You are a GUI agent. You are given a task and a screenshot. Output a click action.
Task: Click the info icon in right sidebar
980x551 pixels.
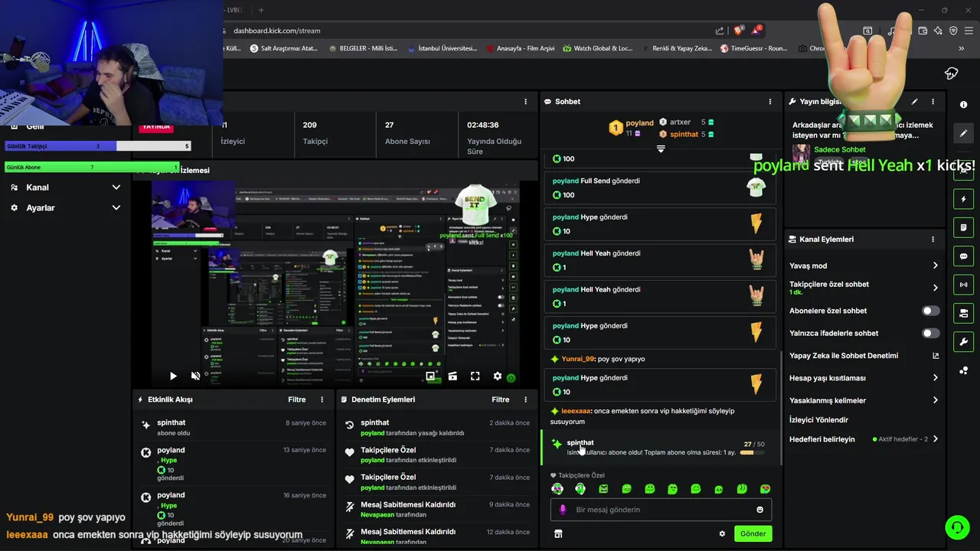coord(963,105)
